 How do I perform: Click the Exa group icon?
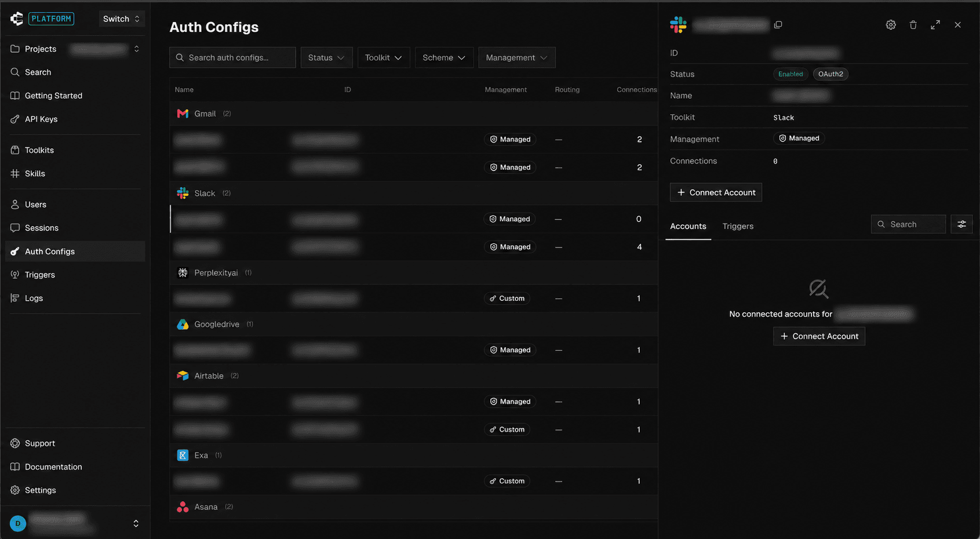click(x=183, y=455)
